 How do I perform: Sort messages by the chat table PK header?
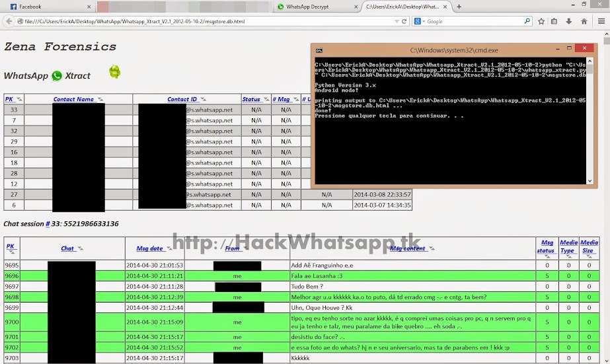point(10,246)
